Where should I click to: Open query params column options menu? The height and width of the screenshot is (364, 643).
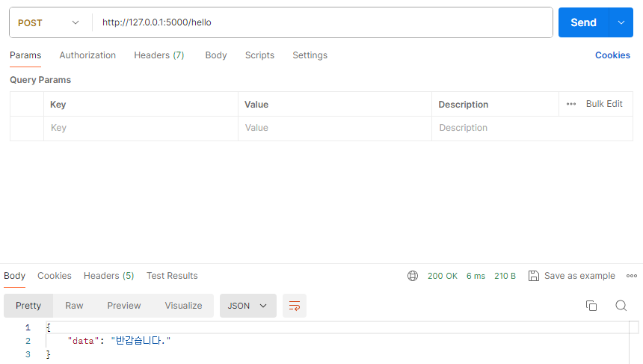pyautogui.click(x=571, y=104)
